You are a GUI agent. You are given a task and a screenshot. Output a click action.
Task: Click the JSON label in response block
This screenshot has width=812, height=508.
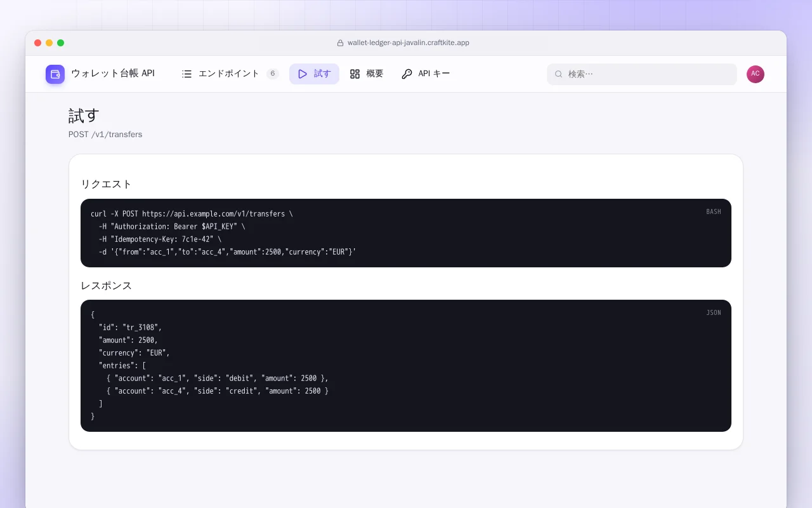coord(714,312)
